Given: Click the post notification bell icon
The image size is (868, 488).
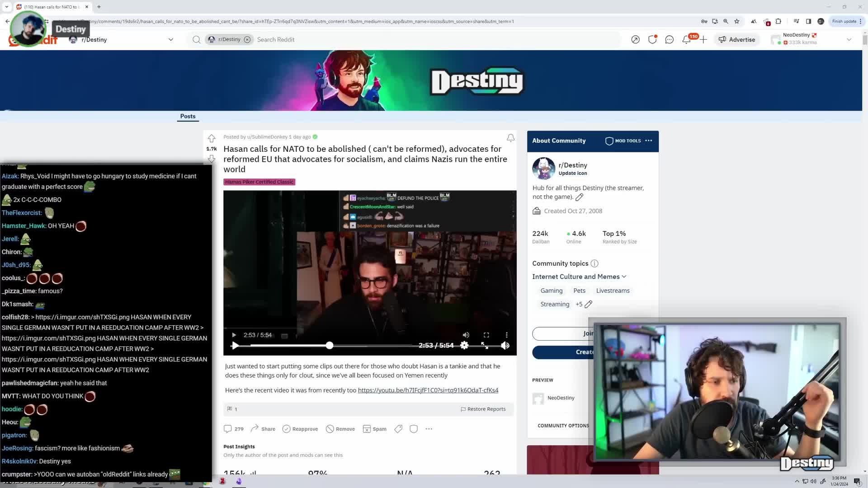Looking at the screenshot, I should [x=510, y=138].
